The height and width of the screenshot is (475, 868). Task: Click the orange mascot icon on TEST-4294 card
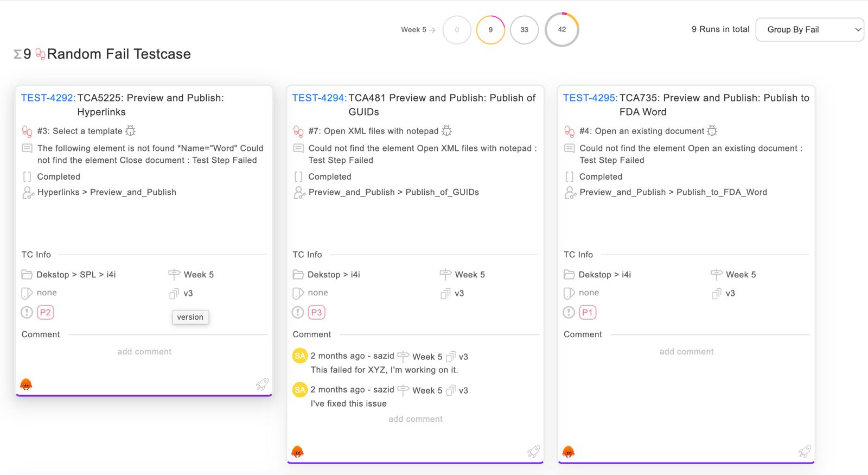pyautogui.click(x=297, y=452)
